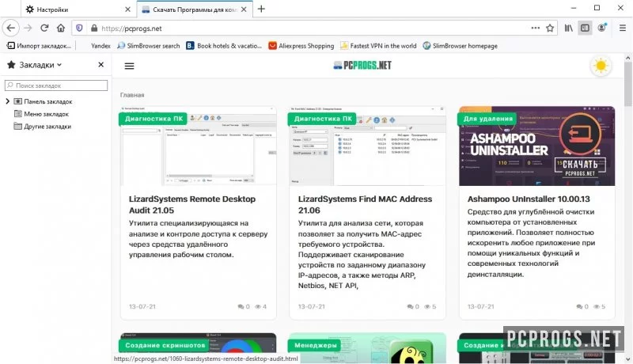Open the Library icon
Viewport: 633px width, 364px height.
pyautogui.click(x=568, y=28)
